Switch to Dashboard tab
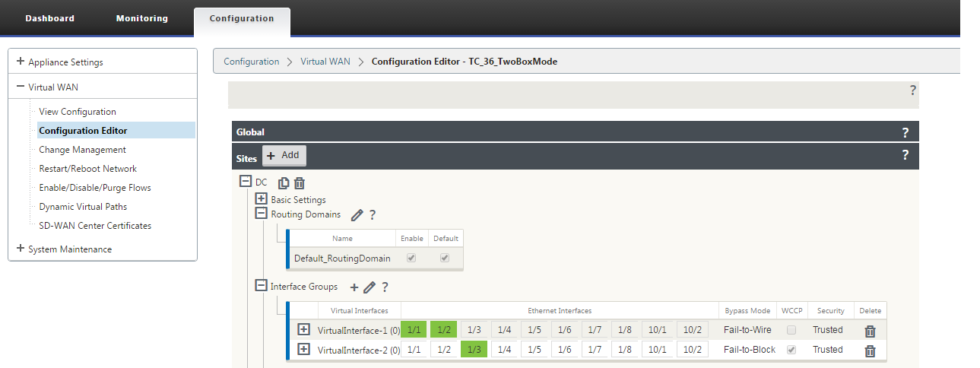 click(x=50, y=18)
